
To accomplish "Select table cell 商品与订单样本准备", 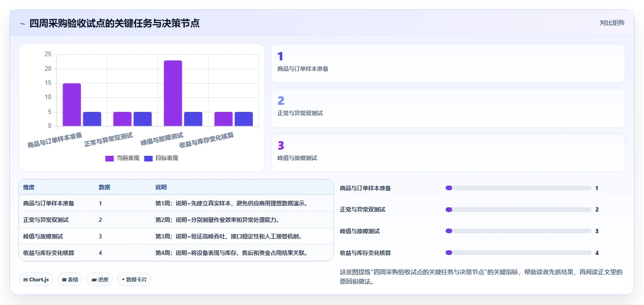I will click(x=49, y=203).
